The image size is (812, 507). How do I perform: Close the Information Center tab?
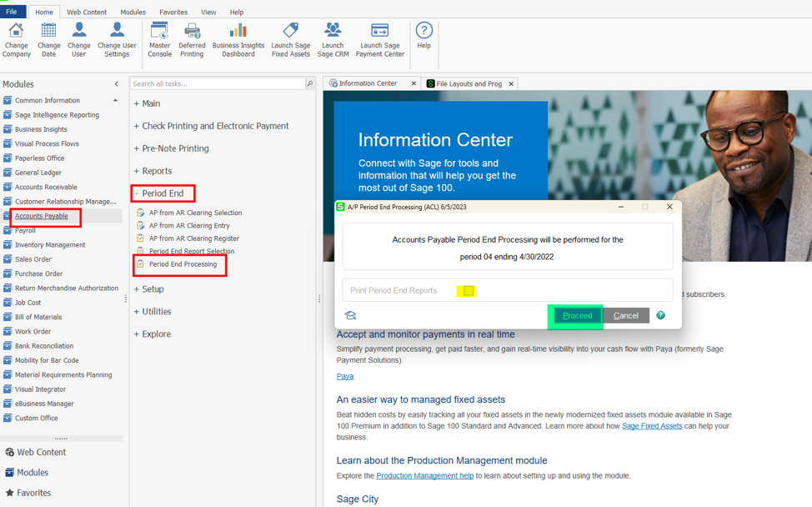tap(414, 83)
